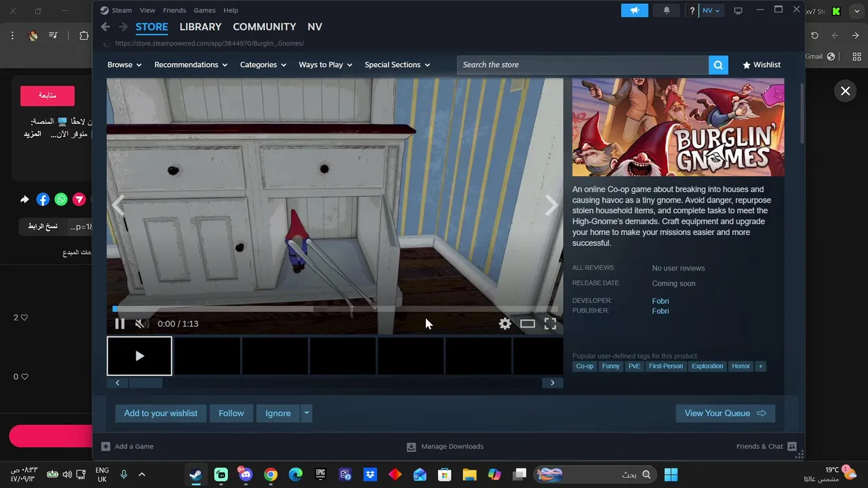The image size is (868, 488).
Task: Click Add a Game plus icon
Action: coord(106,447)
